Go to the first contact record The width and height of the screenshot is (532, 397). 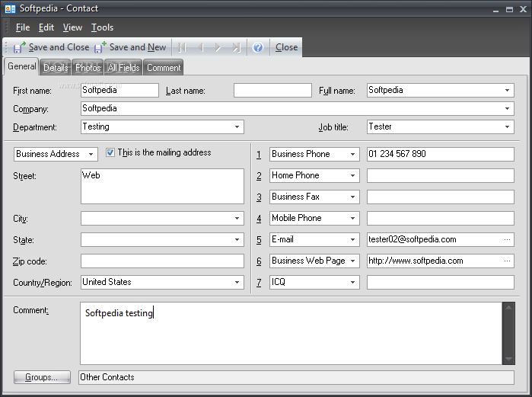click(x=182, y=47)
